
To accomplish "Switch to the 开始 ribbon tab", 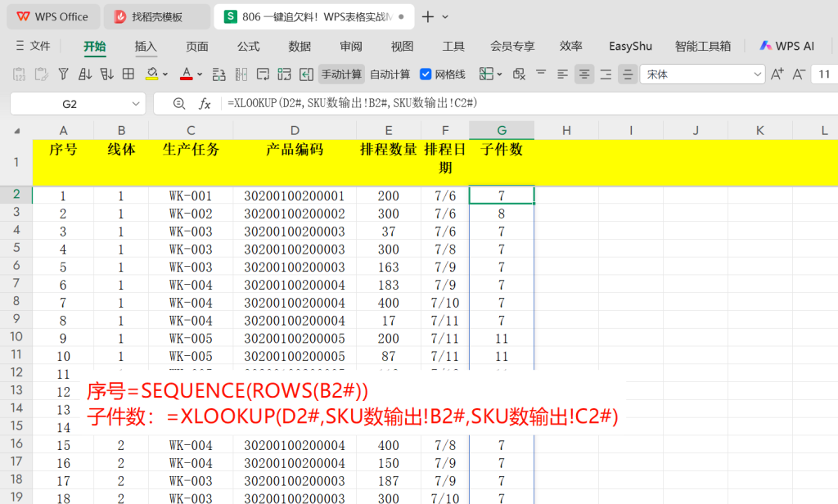I will click(x=95, y=47).
